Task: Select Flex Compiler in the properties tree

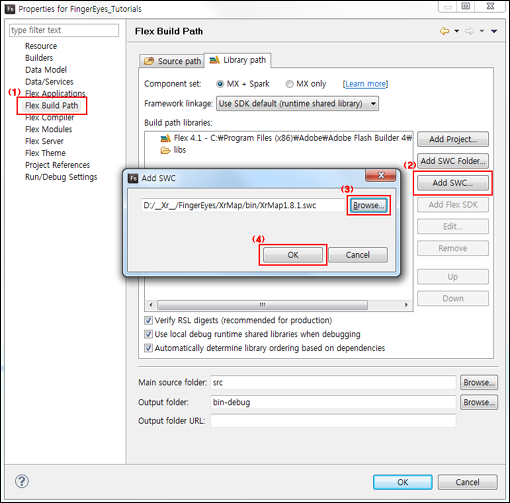Action: tap(50, 118)
